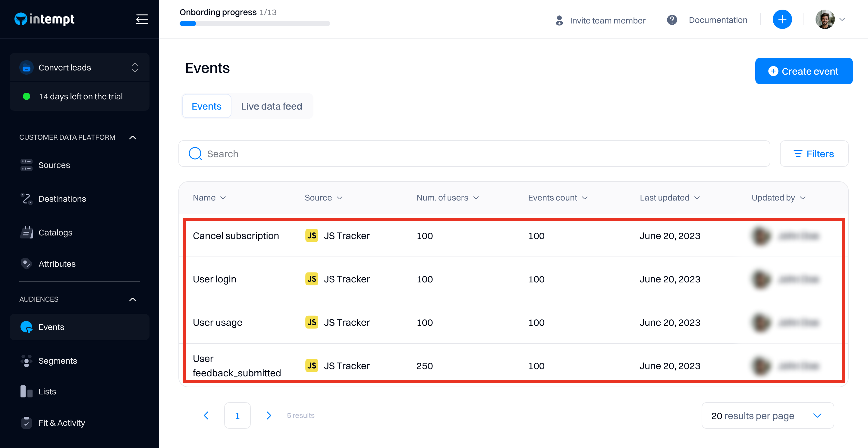Click the onboarding progress bar
Screen dimensions: 868x448
click(x=254, y=23)
